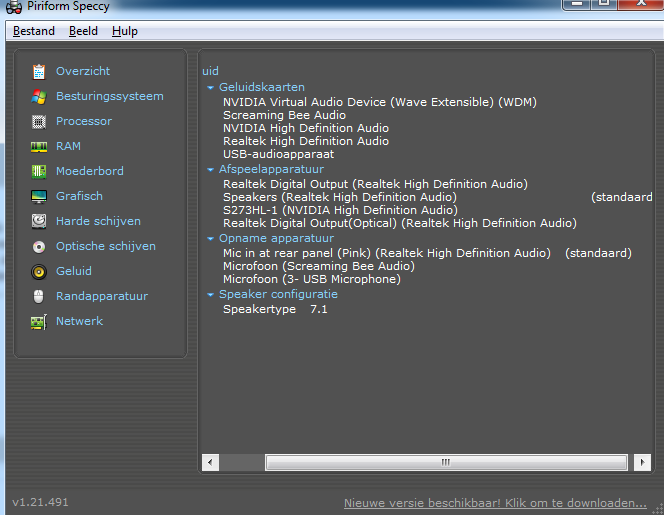Open the Besturingssysteem section
Viewport: 664px width, 515px height.
(x=110, y=96)
